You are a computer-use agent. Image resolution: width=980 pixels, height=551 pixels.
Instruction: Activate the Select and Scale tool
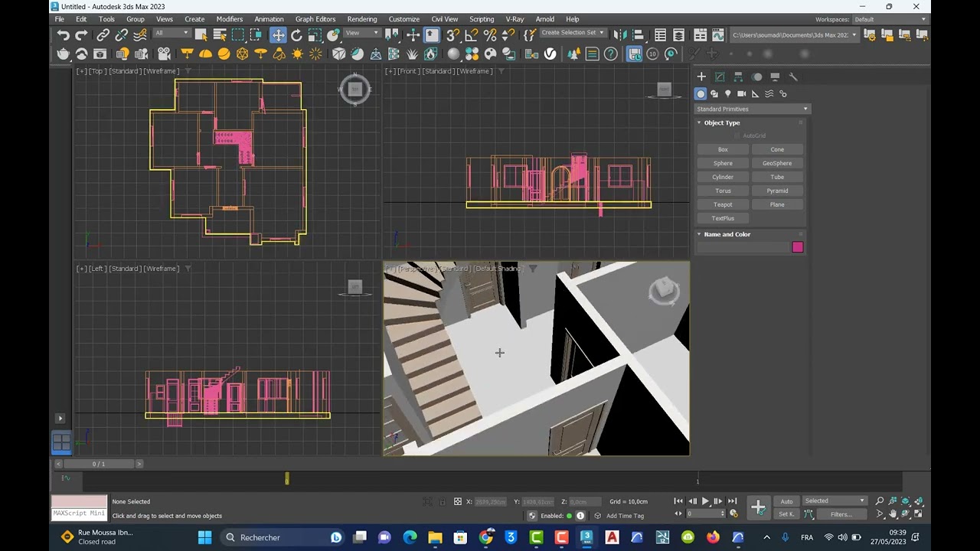tap(315, 35)
